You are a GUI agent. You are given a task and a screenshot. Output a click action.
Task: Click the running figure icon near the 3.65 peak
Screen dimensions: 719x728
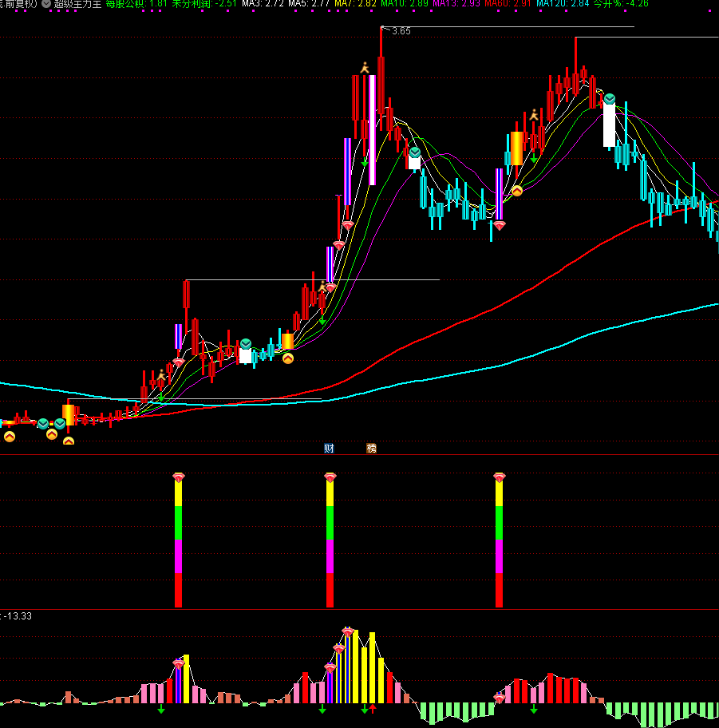point(365,68)
